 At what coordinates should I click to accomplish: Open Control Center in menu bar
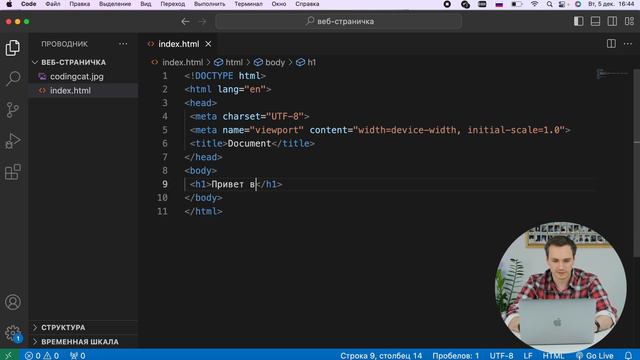coord(562,4)
